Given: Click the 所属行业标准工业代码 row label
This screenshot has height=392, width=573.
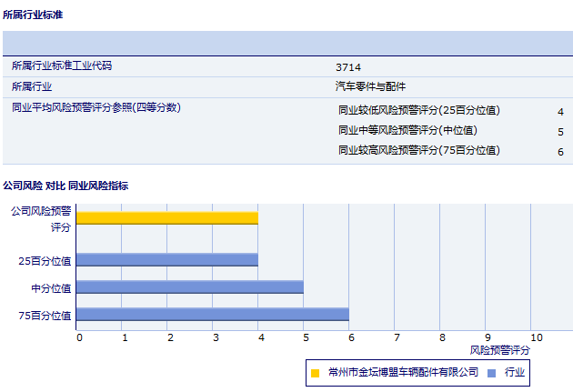Looking at the screenshot, I should (62, 66).
